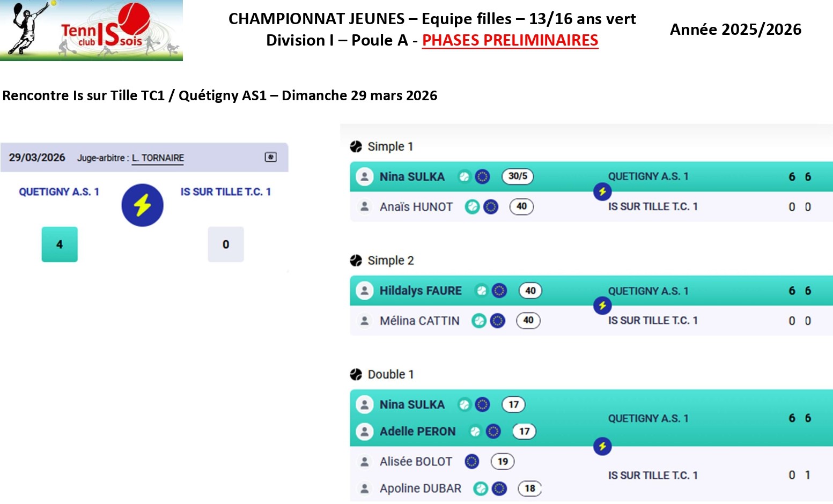Click green tennis ball icon beside Anaïs HUNOT
This screenshot has height=504, width=833.
[x=472, y=206]
